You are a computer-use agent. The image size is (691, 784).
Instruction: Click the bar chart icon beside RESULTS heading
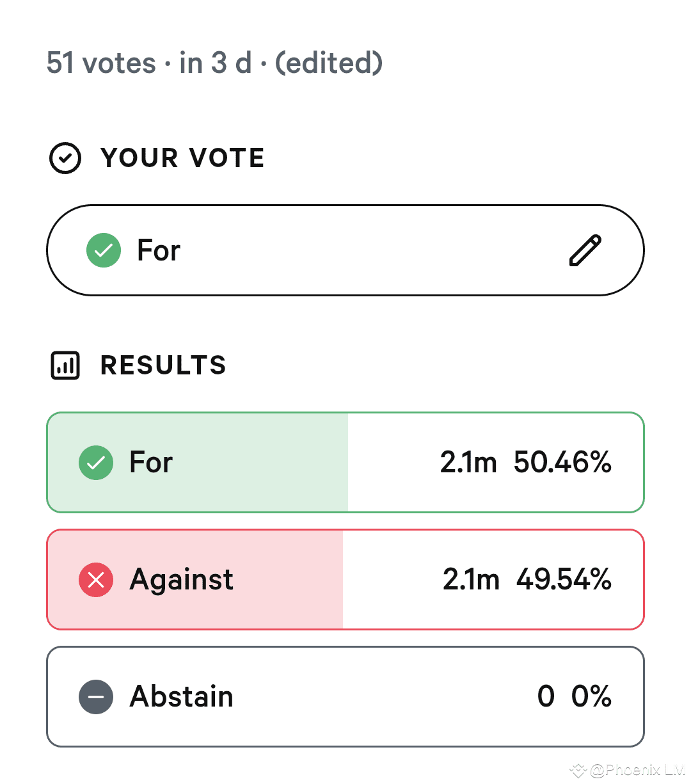click(65, 365)
